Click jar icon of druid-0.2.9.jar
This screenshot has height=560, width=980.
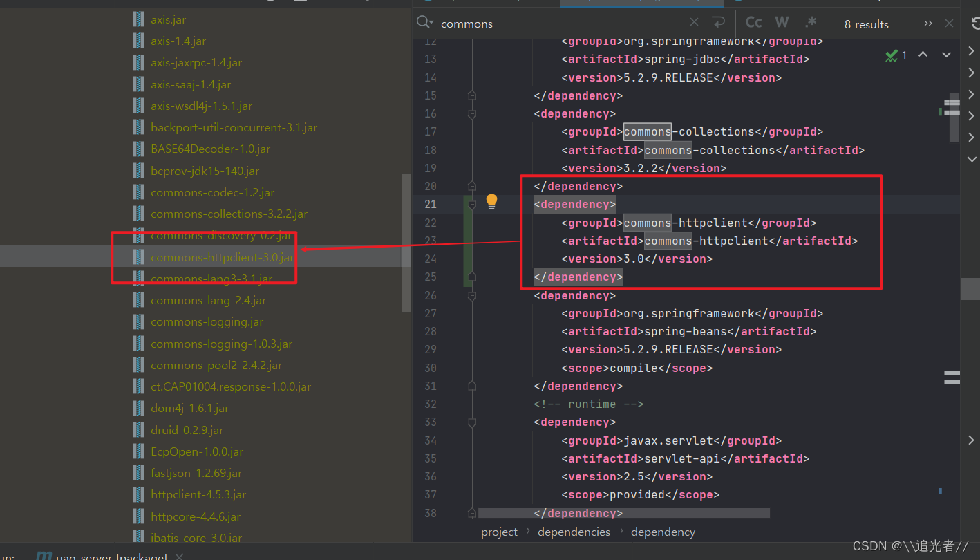point(139,430)
